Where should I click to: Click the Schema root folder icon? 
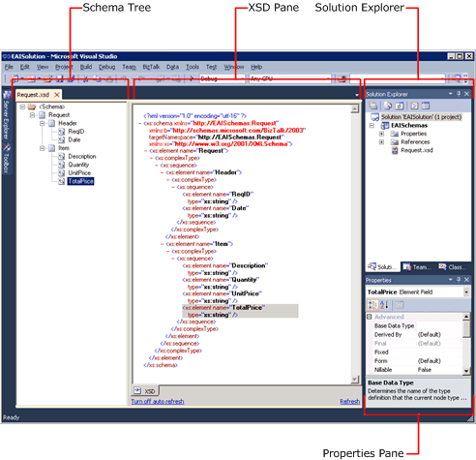pos(32,107)
